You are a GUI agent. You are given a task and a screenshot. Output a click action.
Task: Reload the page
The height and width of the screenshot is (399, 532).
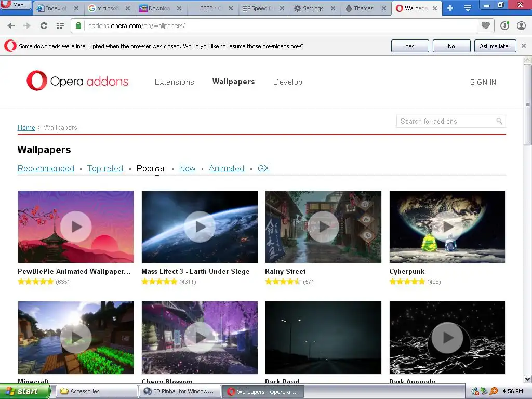[44, 26]
